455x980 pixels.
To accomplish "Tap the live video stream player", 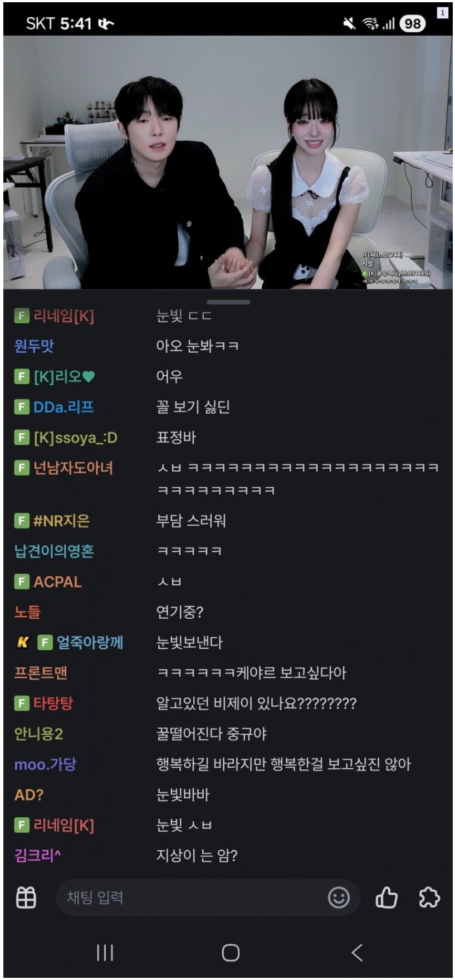I will (228, 162).
